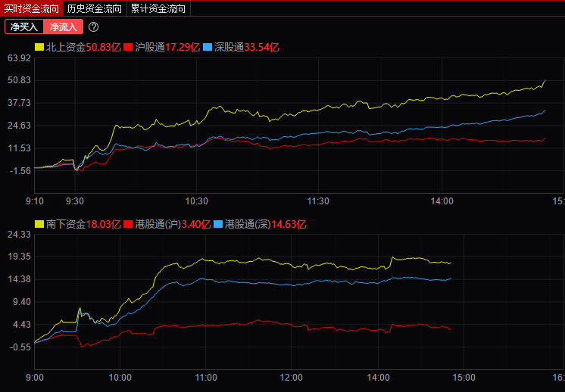565x392 pixels.
Task: Click the 10:30 time label on upper chart
Action: [196, 201]
